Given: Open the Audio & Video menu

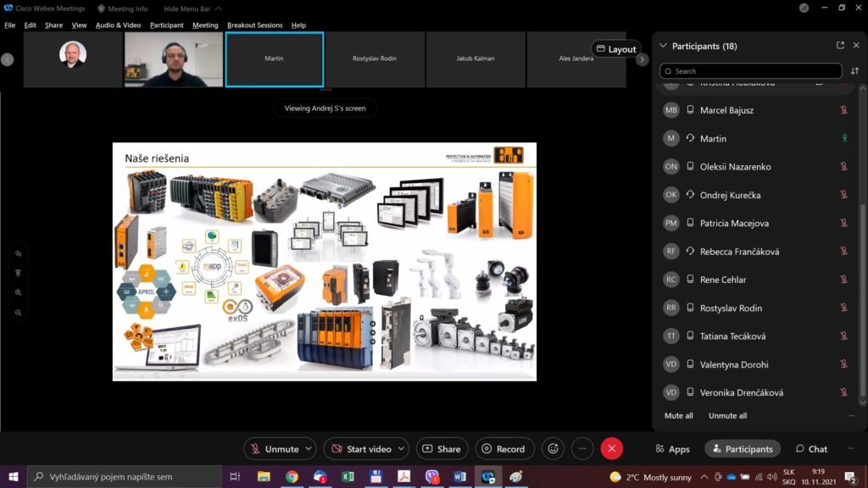Looking at the screenshot, I should pyautogui.click(x=118, y=25).
